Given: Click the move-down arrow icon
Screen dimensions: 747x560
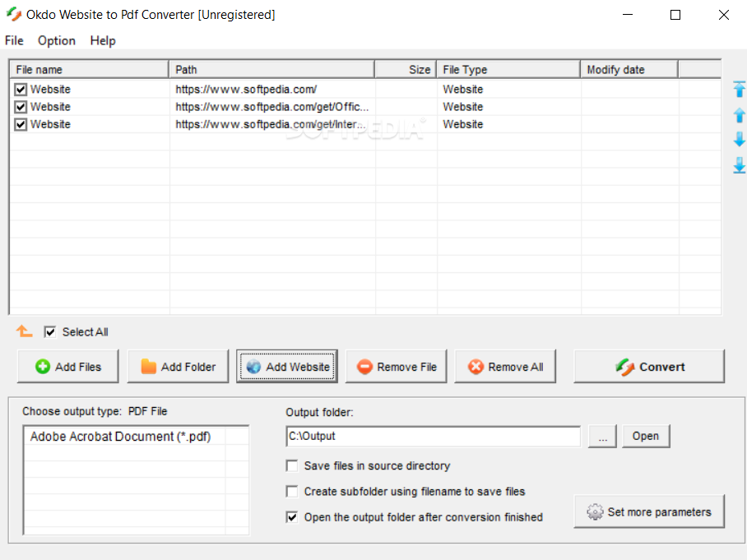Looking at the screenshot, I should click(x=739, y=140).
